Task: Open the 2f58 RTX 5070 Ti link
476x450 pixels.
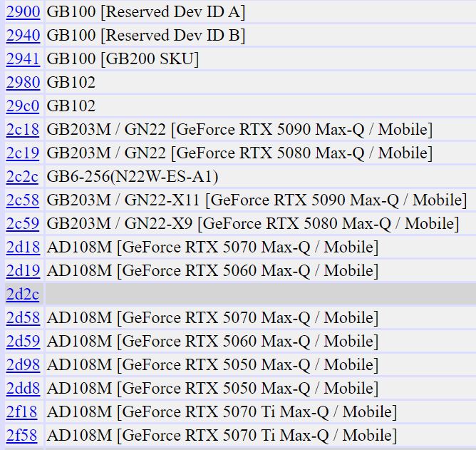Action: 23,436
